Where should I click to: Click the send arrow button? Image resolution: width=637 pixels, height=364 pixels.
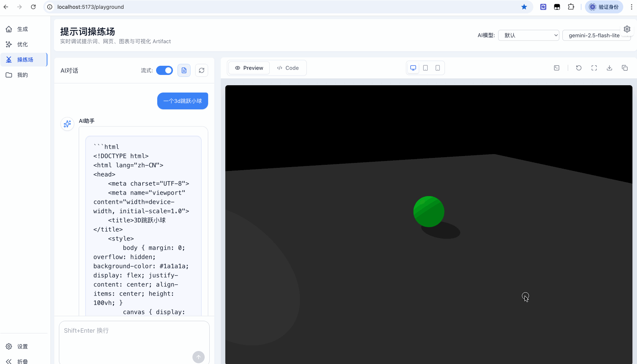pyautogui.click(x=199, y=357)
